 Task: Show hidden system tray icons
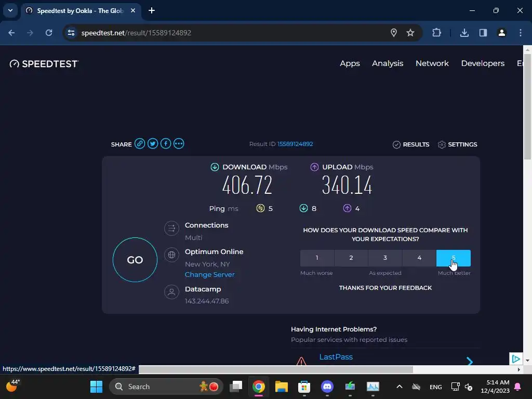point(400,387)
